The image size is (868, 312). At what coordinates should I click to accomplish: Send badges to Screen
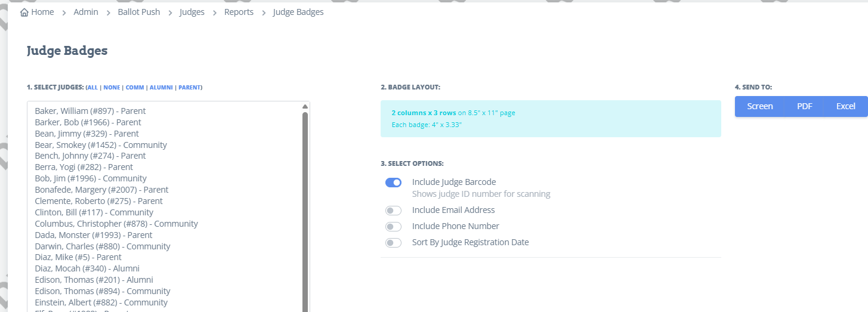click(x=759, y=106)
